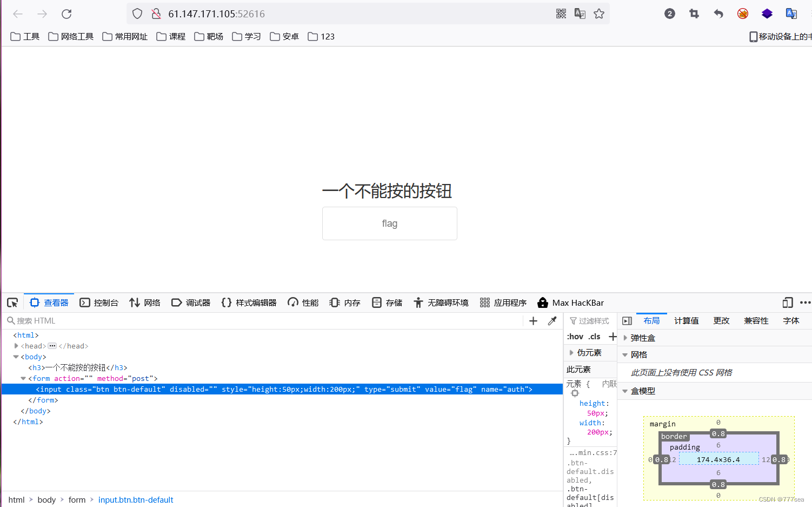Screen dimensions: 812x507
Task: Open the 无障碍环境 accessibility tab
Action: click(x=441, y=302)
